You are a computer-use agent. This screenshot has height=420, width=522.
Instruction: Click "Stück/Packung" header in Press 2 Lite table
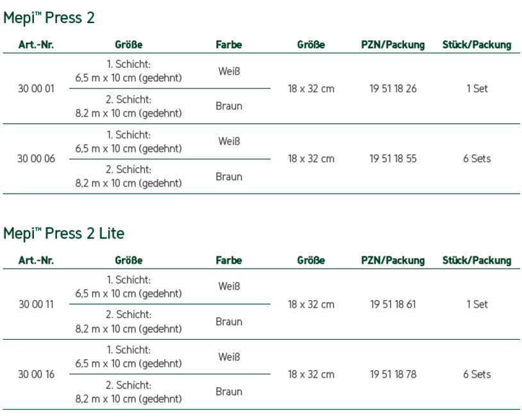[x=476, y=260]
